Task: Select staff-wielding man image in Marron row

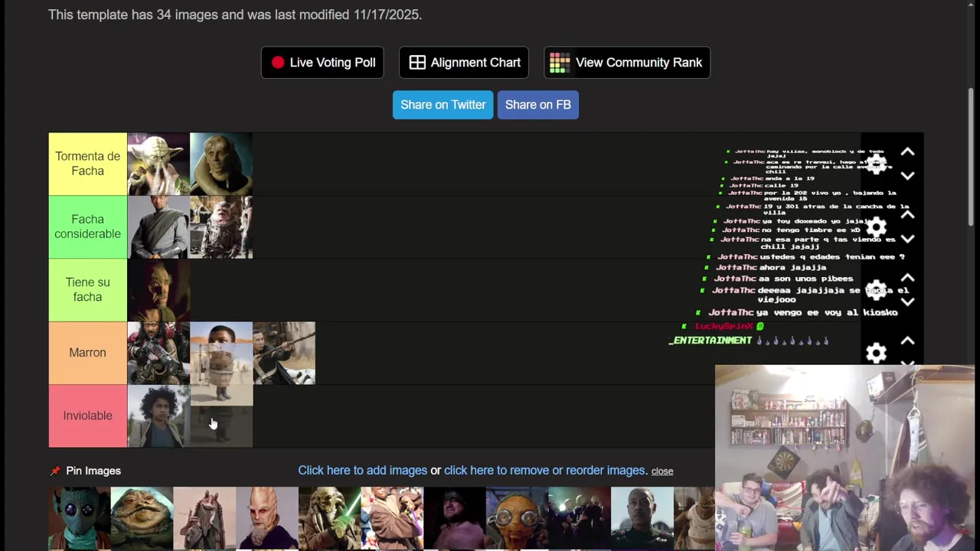Action: (284, 353)
